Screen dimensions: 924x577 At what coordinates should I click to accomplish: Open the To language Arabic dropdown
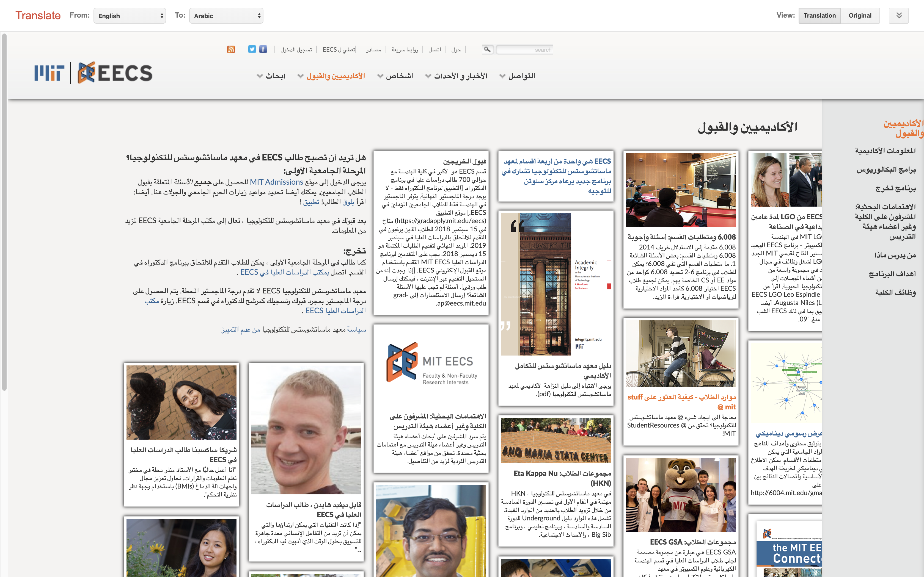[226, 16]
